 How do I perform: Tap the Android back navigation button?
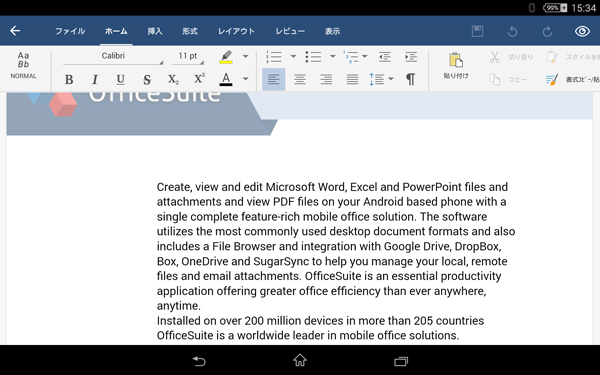(x=199, y=361)
